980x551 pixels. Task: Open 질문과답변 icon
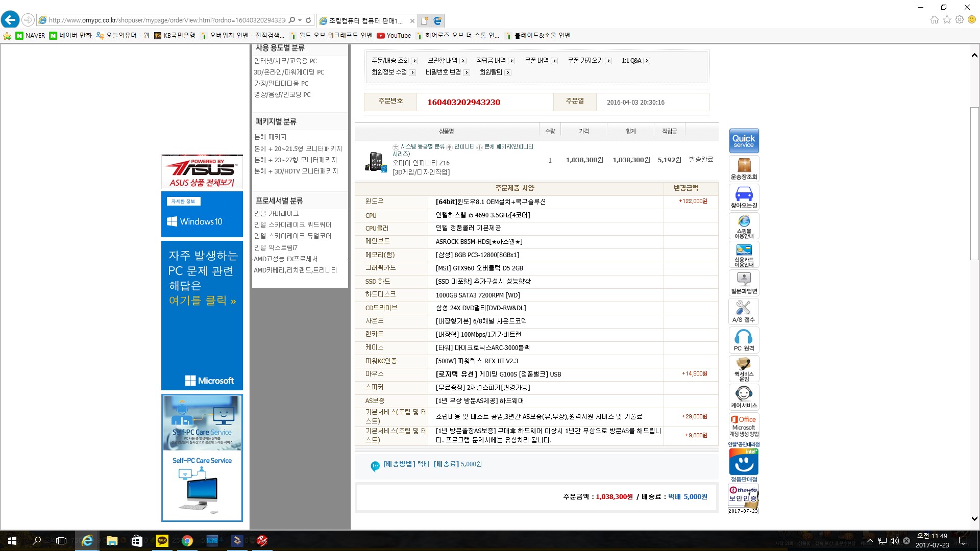tap(744, 283)
